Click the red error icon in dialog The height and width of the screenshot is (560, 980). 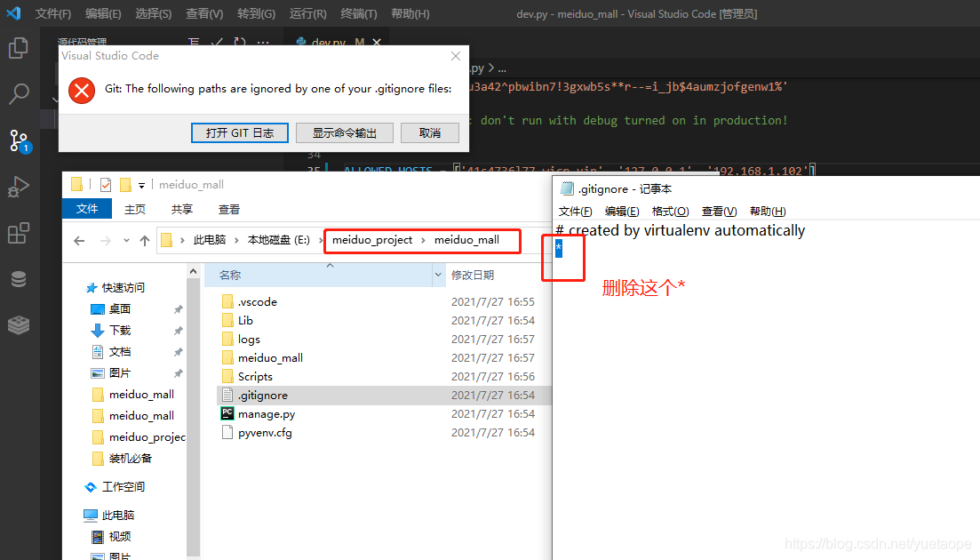pyautogui.click(x=81, y=91)
